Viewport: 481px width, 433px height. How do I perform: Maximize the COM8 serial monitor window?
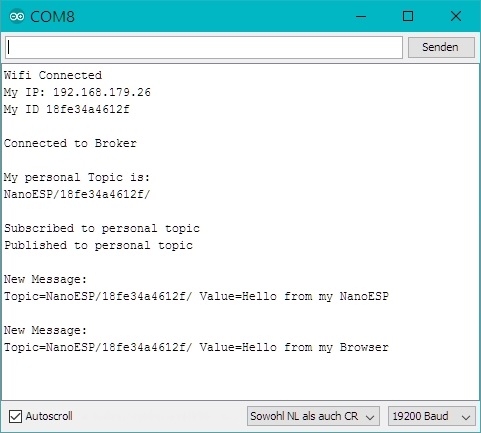click(408, 16)
